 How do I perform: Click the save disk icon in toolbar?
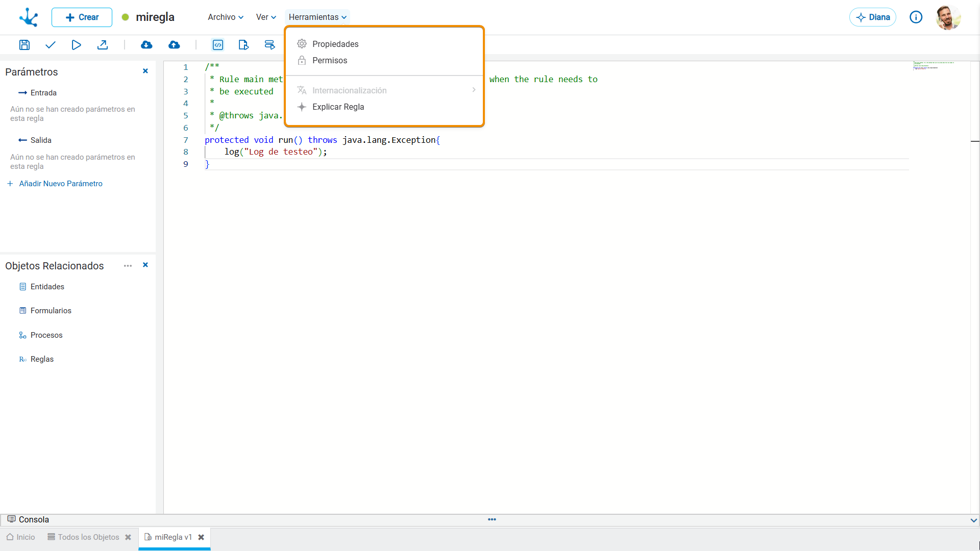(x=24, y=45)
